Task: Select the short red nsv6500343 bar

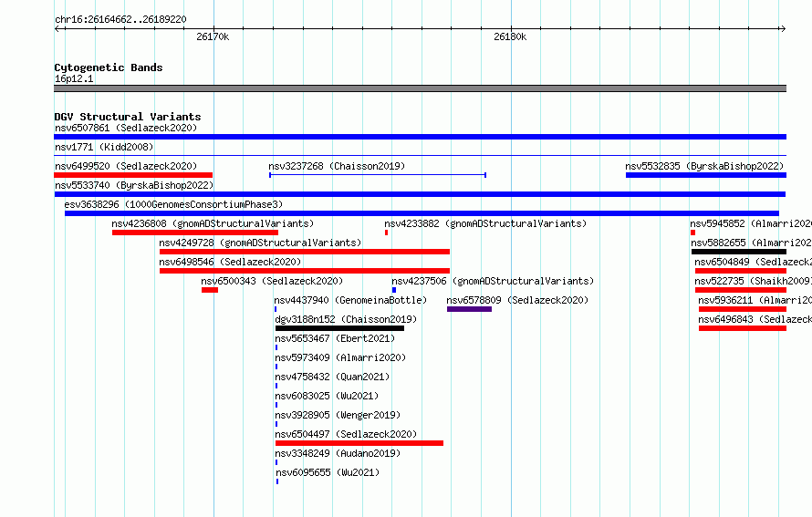Action: [210, 290]
